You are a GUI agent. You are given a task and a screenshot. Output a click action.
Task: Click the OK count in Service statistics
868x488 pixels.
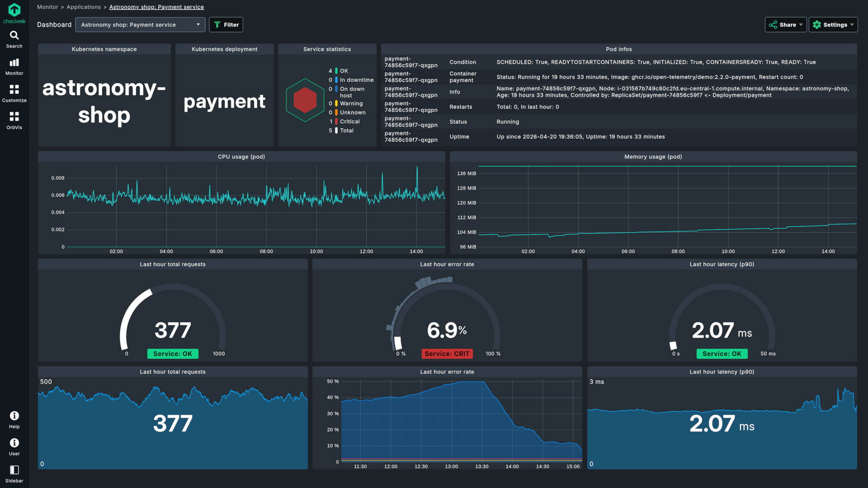330,71
